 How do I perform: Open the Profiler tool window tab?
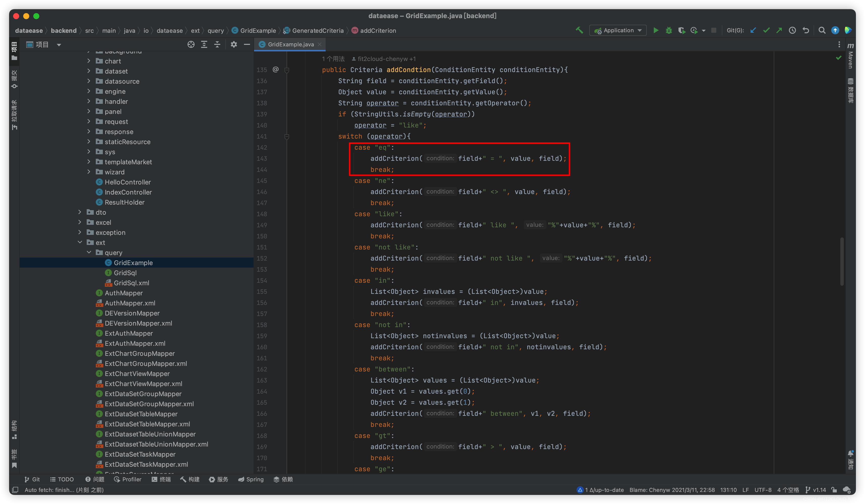point(128,479)
